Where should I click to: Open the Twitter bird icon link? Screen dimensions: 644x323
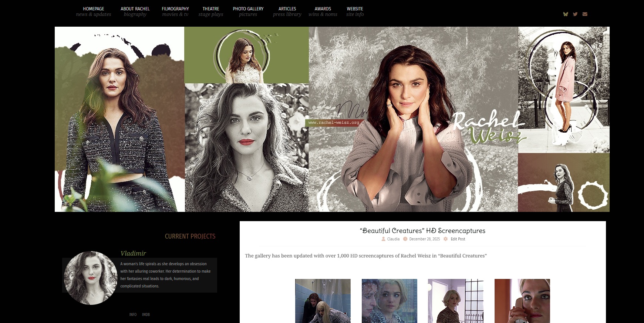pos(575,14)
